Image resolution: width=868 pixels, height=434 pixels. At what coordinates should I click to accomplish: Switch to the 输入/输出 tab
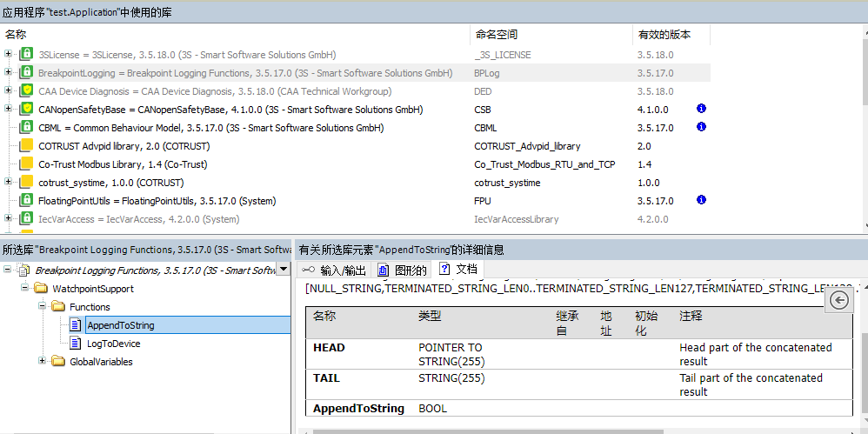[334, 270]
